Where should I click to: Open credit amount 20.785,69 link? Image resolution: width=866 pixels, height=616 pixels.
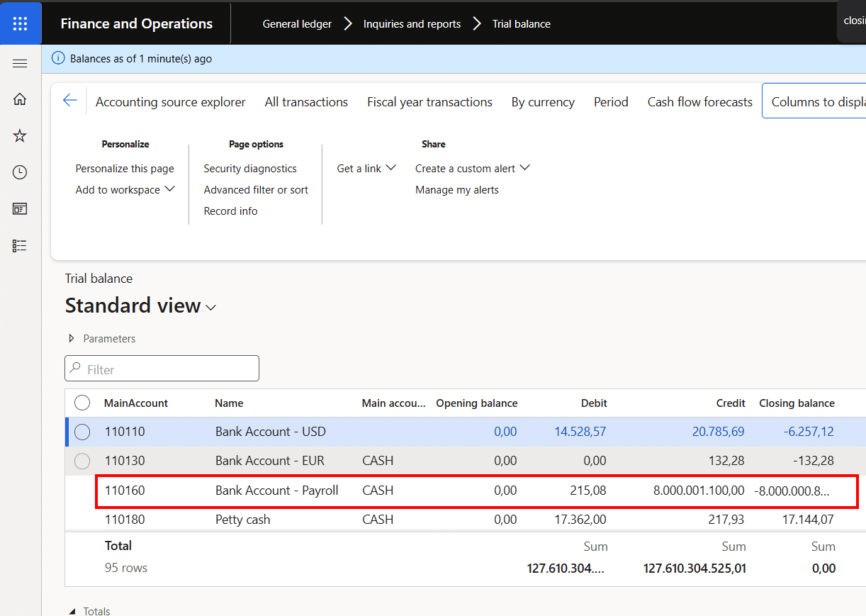click(x=718, y=432)
